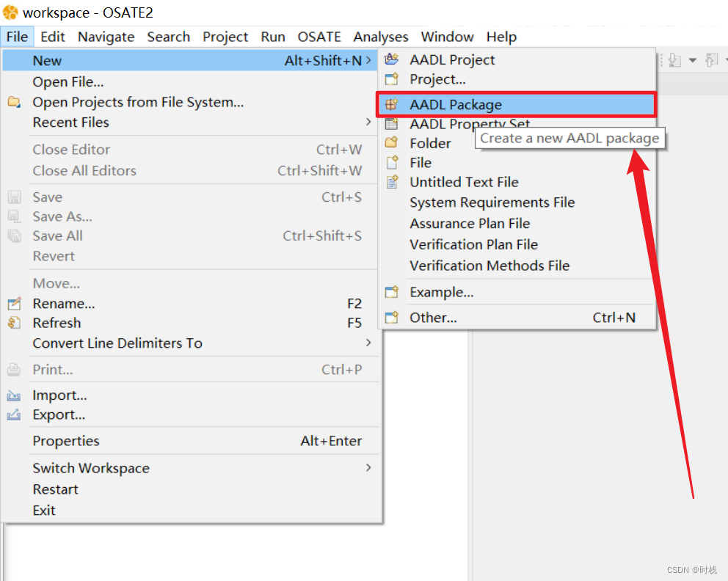The image size is (728, 581).
Task: Open the Window menu
Action: coord(447,37)
